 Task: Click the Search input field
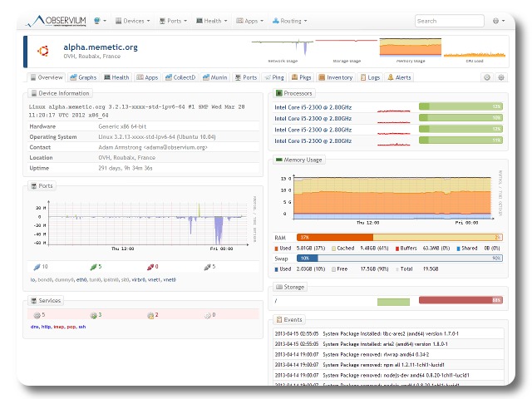(x=449, y=21)
